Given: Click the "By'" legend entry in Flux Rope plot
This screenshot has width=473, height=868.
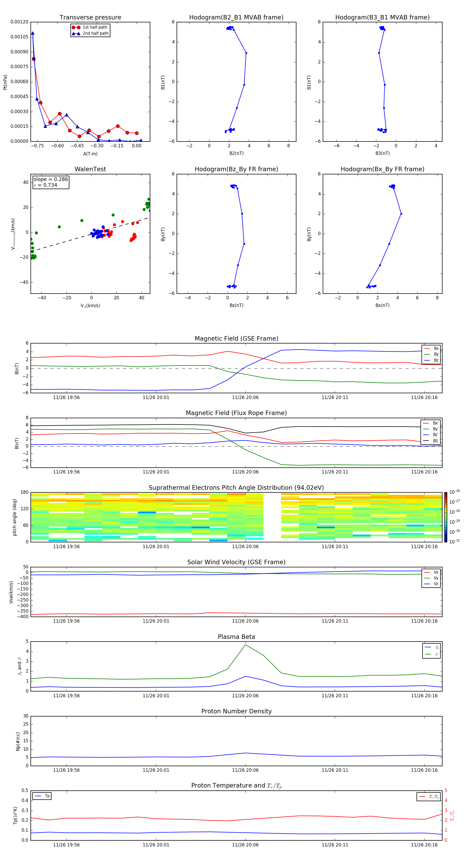Looking at the screenshot, I should click(431, 429).
